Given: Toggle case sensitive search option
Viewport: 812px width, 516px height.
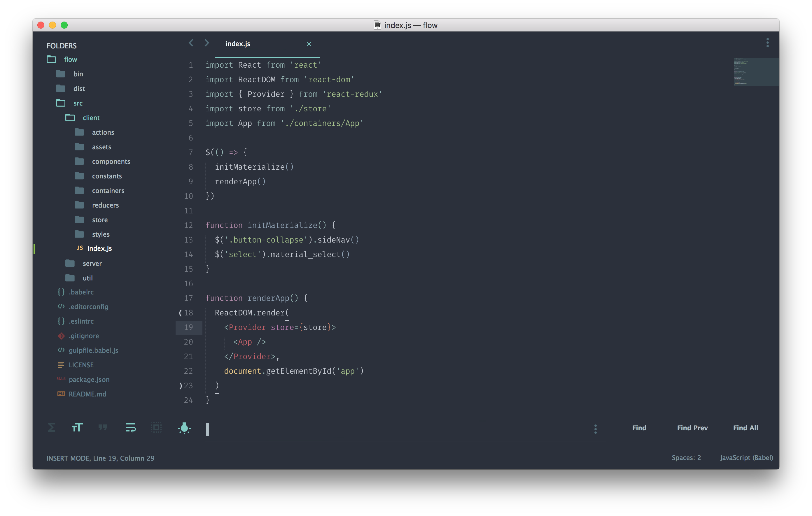Looking at the screenshot, I should [x=77, y=428].
